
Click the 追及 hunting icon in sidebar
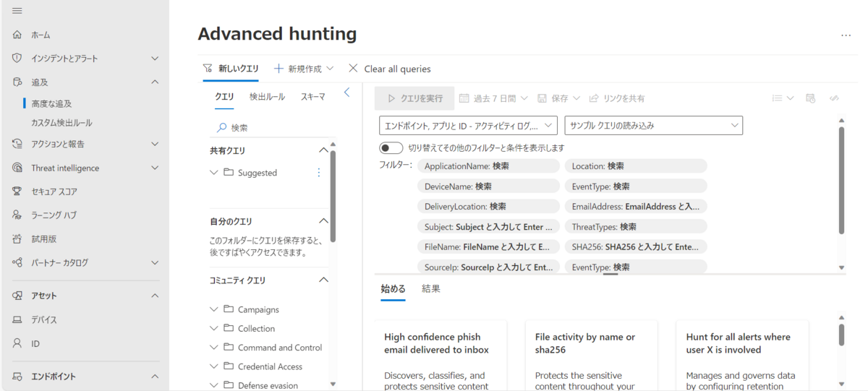17,82
